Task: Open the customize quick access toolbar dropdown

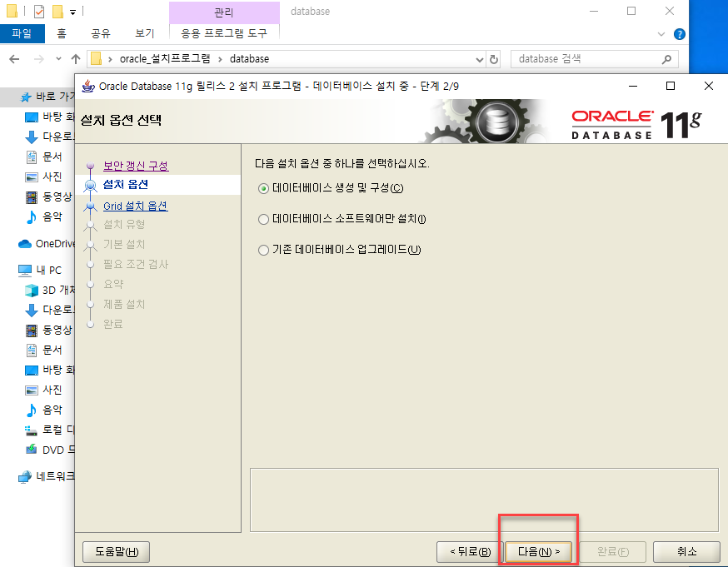Action: click(x=73, y=12)
